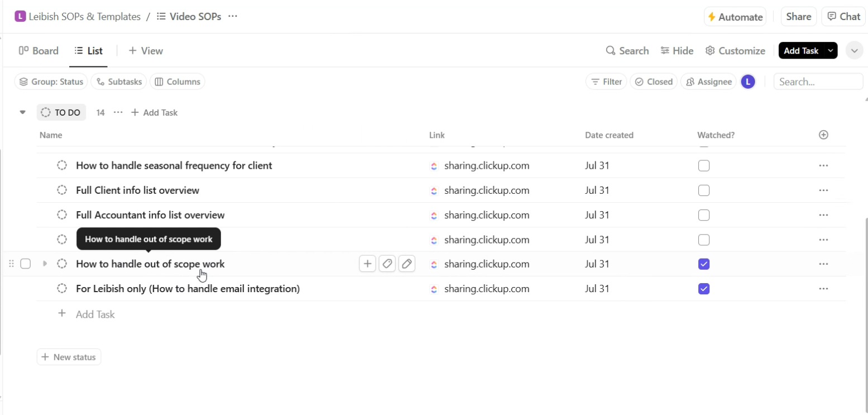The height and width of the screenshot is (415, 868).
Task: Click the add subtask plus icon
Action: [367, 264]
